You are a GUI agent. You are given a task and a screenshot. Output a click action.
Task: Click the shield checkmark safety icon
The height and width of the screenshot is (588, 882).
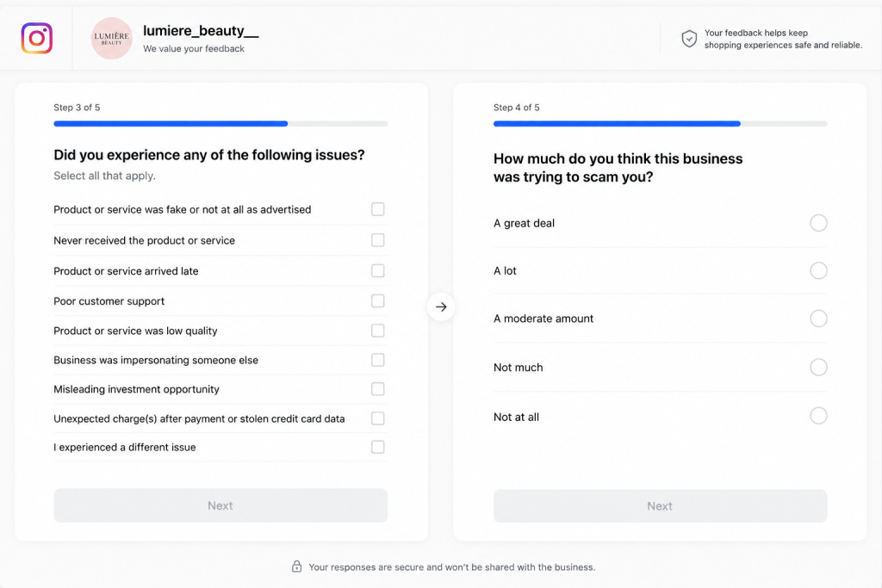coord(689,39)
